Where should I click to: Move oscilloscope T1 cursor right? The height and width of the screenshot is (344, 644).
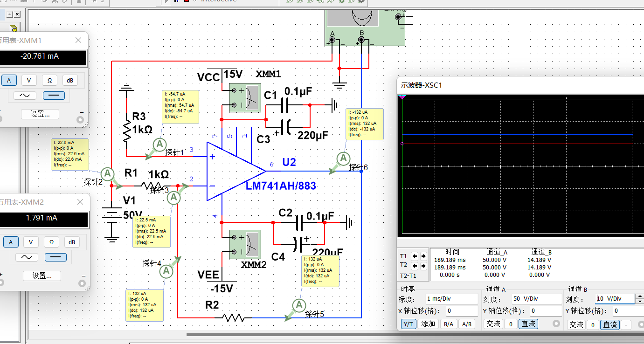coord(423,256)
